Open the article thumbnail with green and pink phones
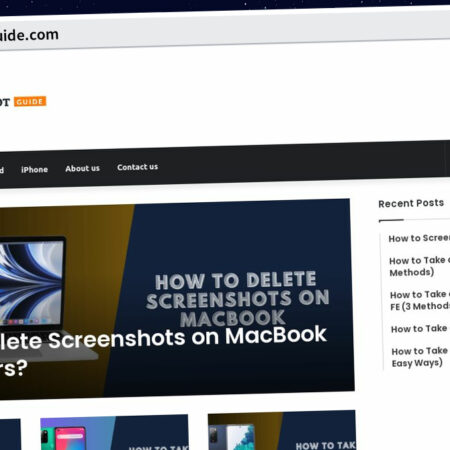Image resolution: width=450 pixels, height=450 pixels. [114, 433]
